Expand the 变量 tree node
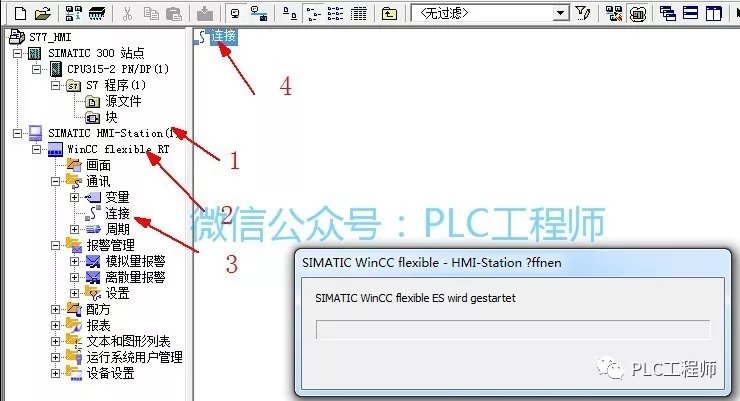 point(74,197)
